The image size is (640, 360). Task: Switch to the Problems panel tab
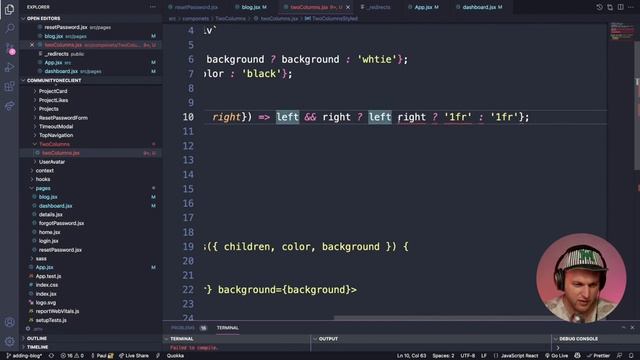pos(183,328)
